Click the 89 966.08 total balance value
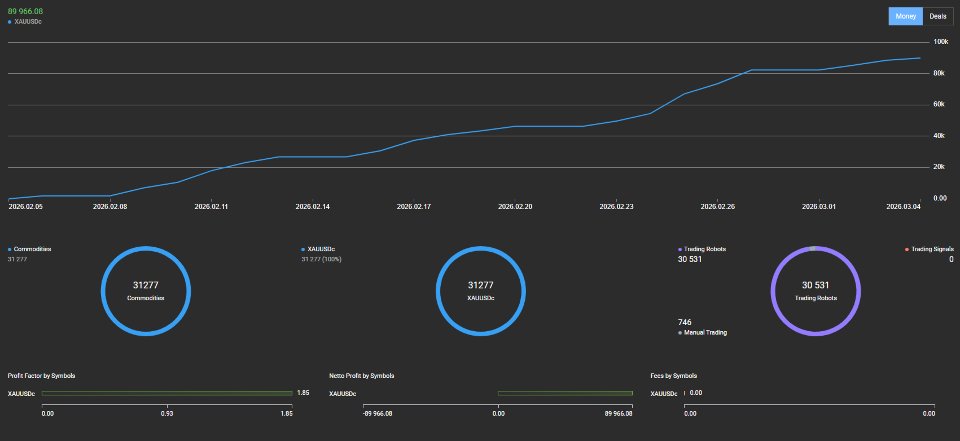This screenshot has width=960, height=441. point(25,12)
